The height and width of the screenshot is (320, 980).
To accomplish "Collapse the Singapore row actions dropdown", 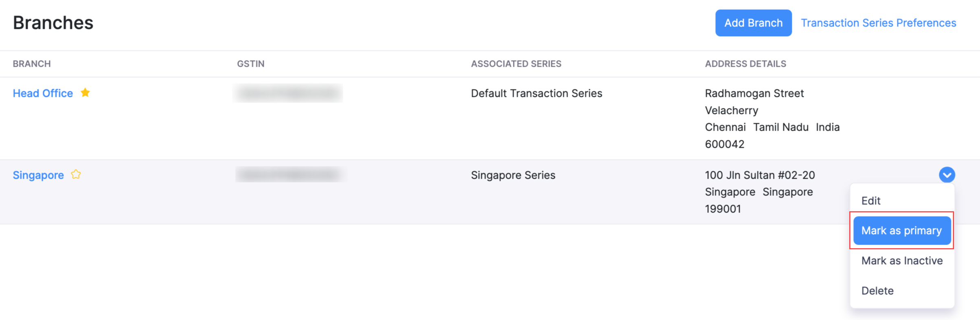I will pos(947,175).
